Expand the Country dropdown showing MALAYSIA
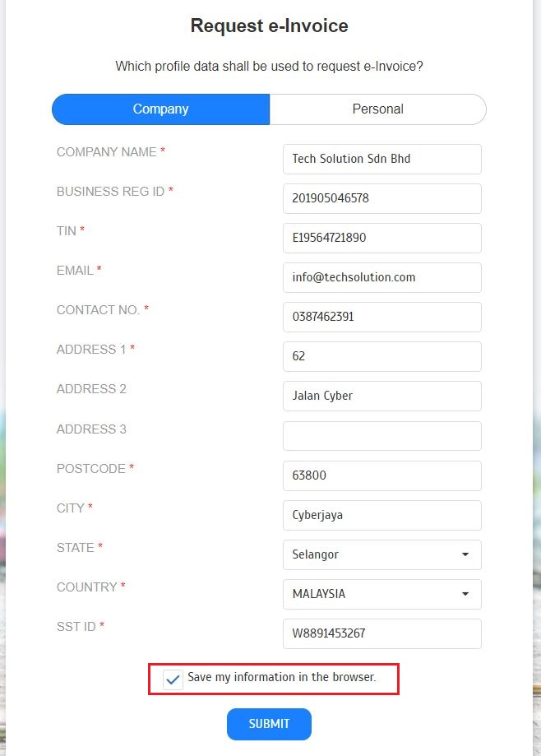This screenshot has height=756, width=541. point(381,594)
